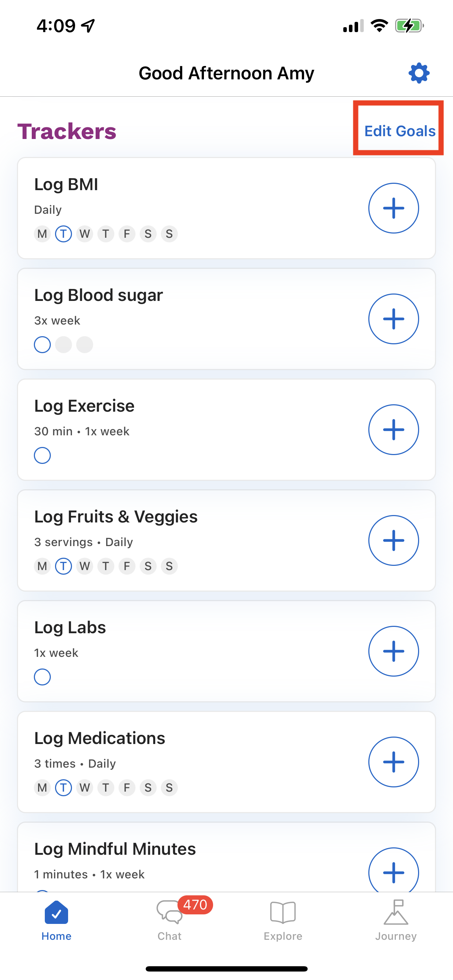Toggle the weekly circle under Log Labs
Viewport: 453px width, 980px height.
pos(42,677)
